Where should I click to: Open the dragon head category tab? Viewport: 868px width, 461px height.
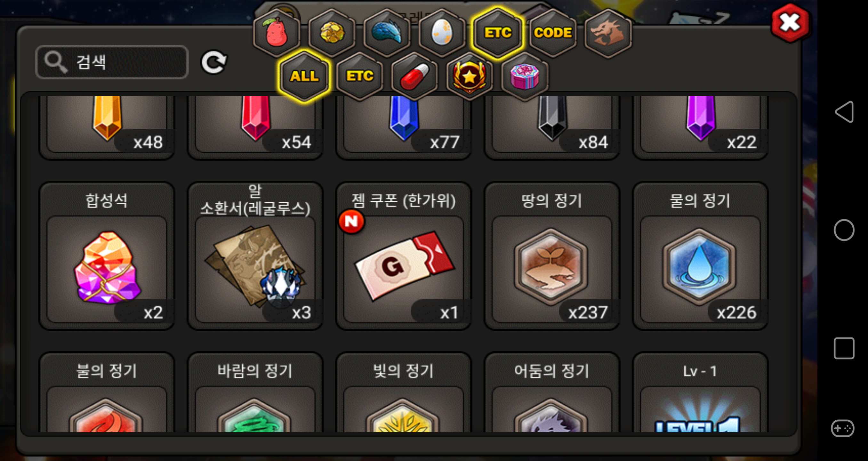(x=608, y=32)
